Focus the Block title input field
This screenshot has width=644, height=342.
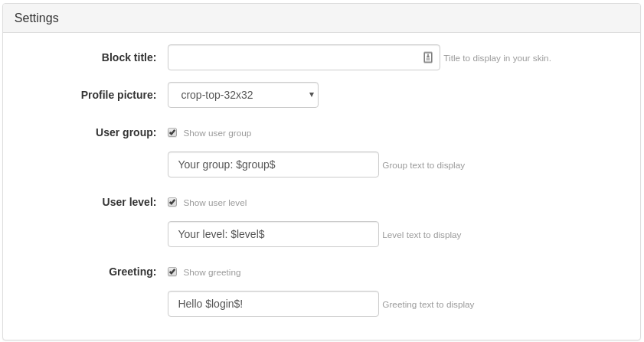[x=303, y=57]
